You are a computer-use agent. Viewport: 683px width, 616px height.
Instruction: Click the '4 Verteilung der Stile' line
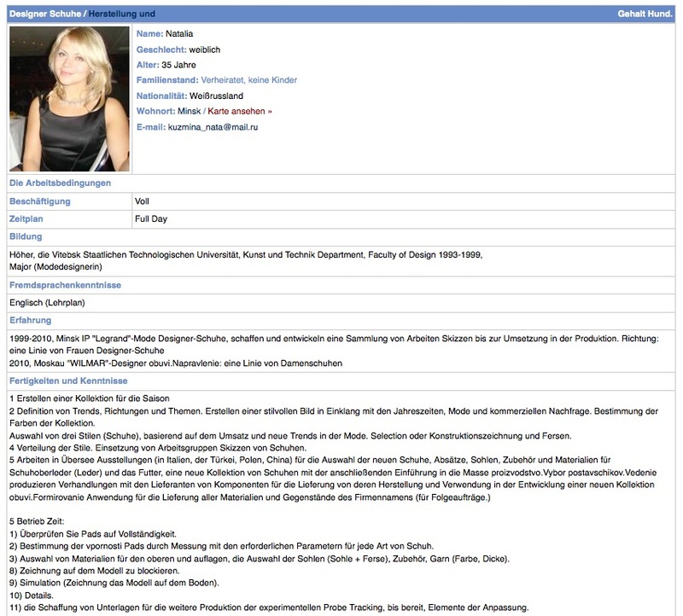click(158, 448)
